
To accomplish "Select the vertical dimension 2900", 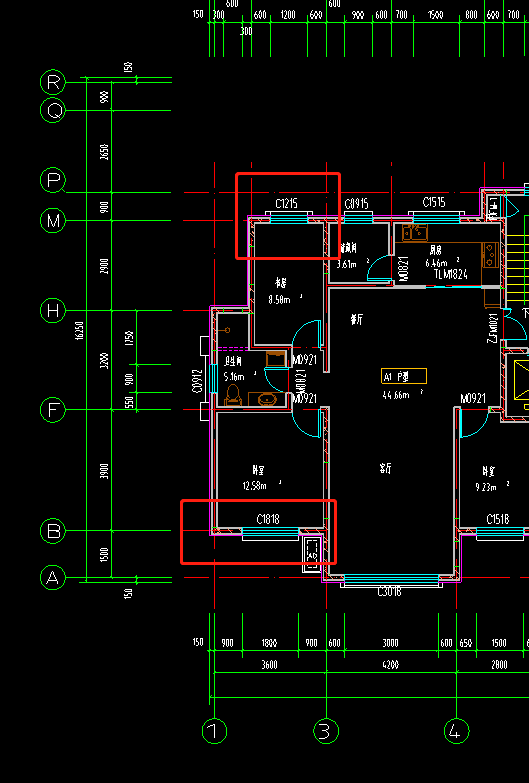I will [x=104, y=266].
